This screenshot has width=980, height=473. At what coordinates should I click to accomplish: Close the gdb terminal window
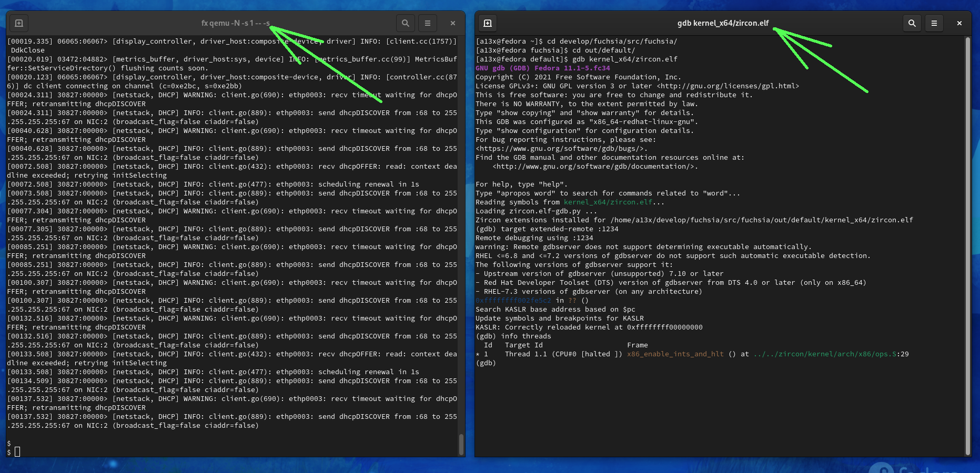click(959, 23)
